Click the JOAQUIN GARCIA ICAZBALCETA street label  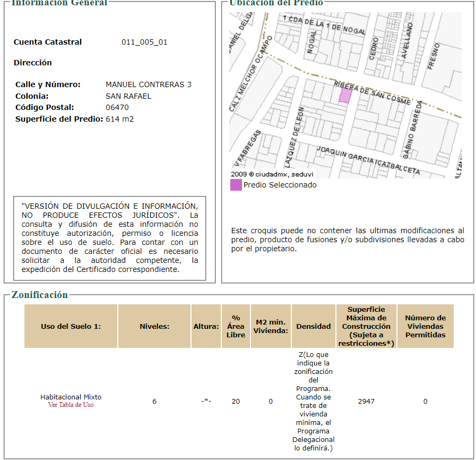click(368, 160)
